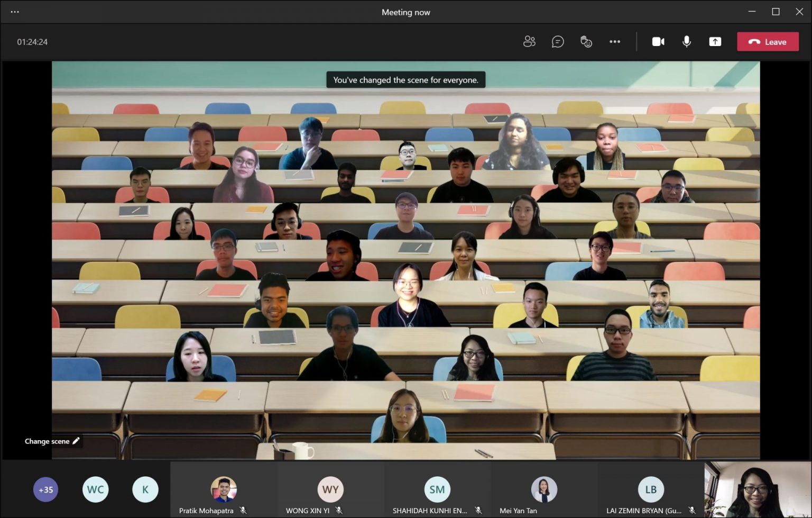Toggle mute status on Pratik Mohapatra's tile

[243, 510]
